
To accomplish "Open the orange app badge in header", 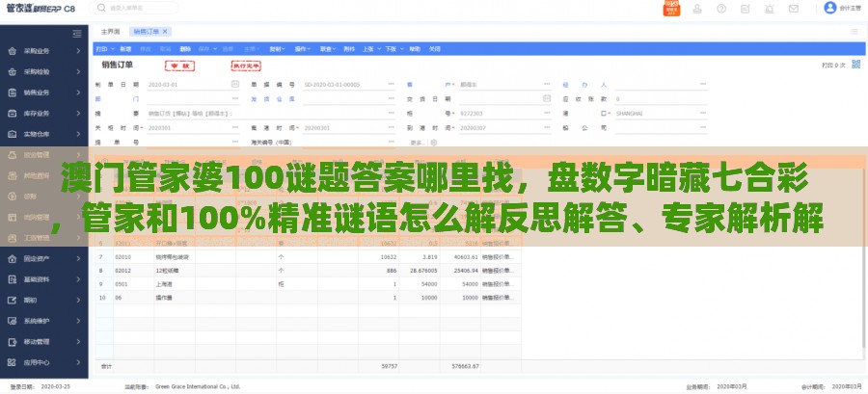I will [x=671, y=9].
